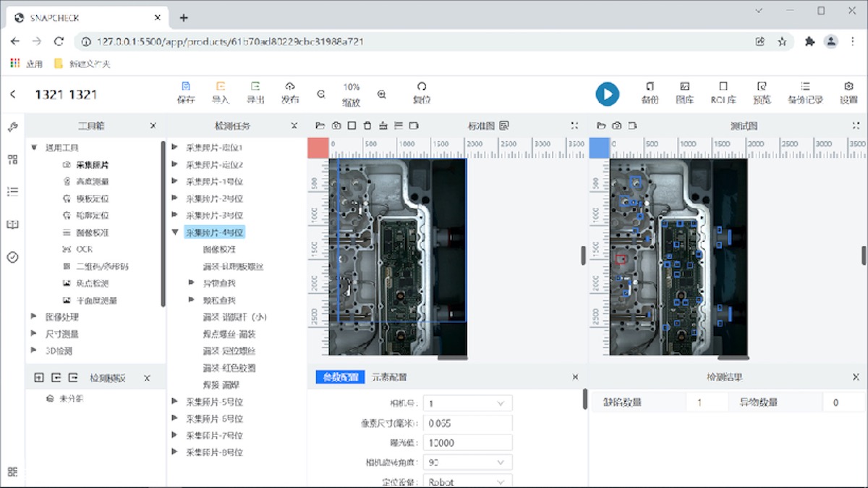Image resolution: width=868 pixels, height=488 pixels.
Task: Select the book icon in the left sidebar
Action: tap(12, 224)
